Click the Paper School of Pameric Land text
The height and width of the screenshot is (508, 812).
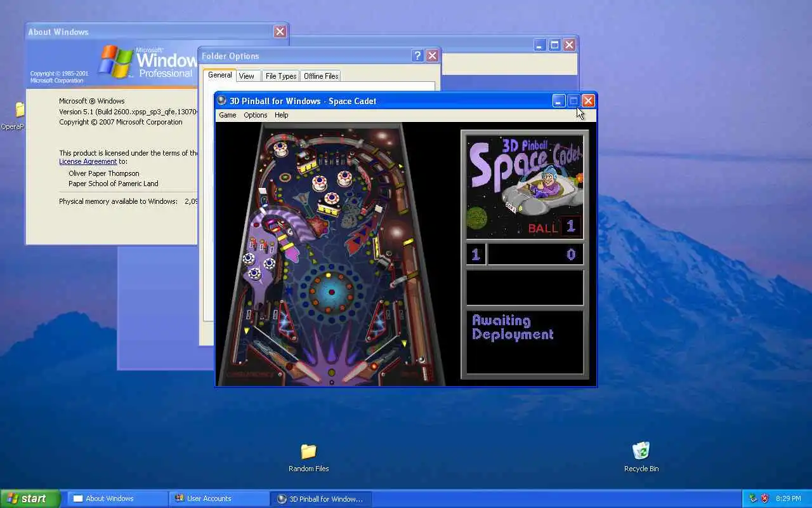(x=114, y=184)
